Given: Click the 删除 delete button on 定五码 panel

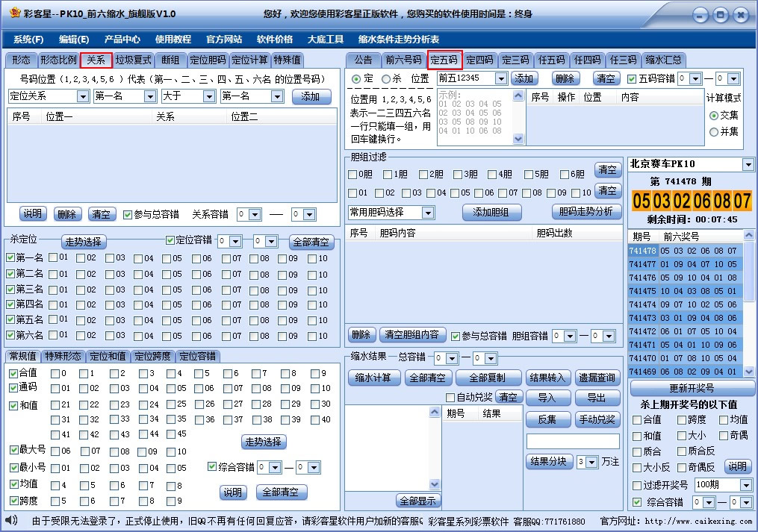Looking at the screenshot, I should (x=565, y=78).
